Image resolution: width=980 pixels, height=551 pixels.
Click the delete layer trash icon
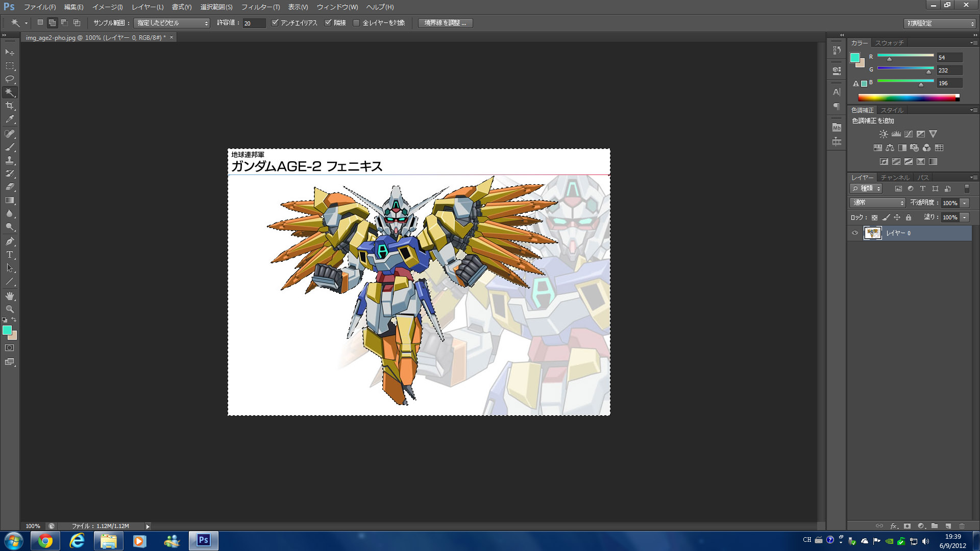pos(962,526)
